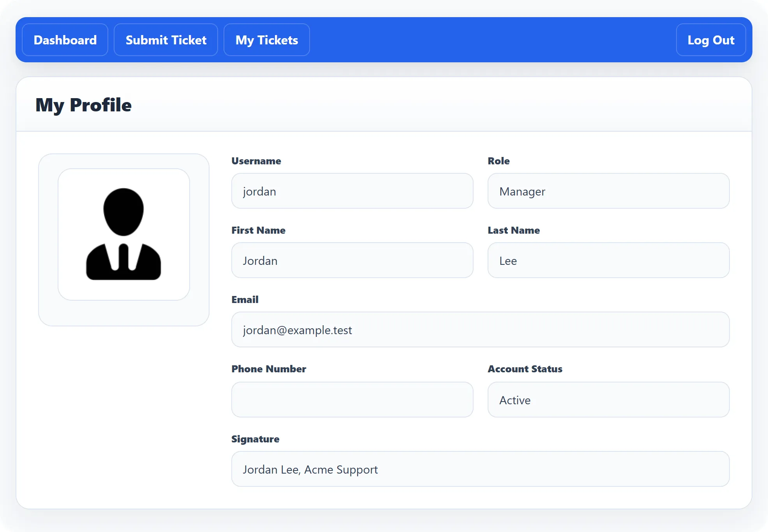Click the Last Name label
Screen dimensions: 768x532
point(514,230)
